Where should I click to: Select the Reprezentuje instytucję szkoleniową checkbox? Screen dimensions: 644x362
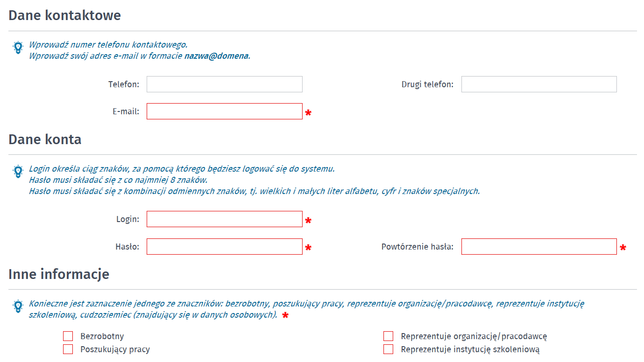click(389, 349)
